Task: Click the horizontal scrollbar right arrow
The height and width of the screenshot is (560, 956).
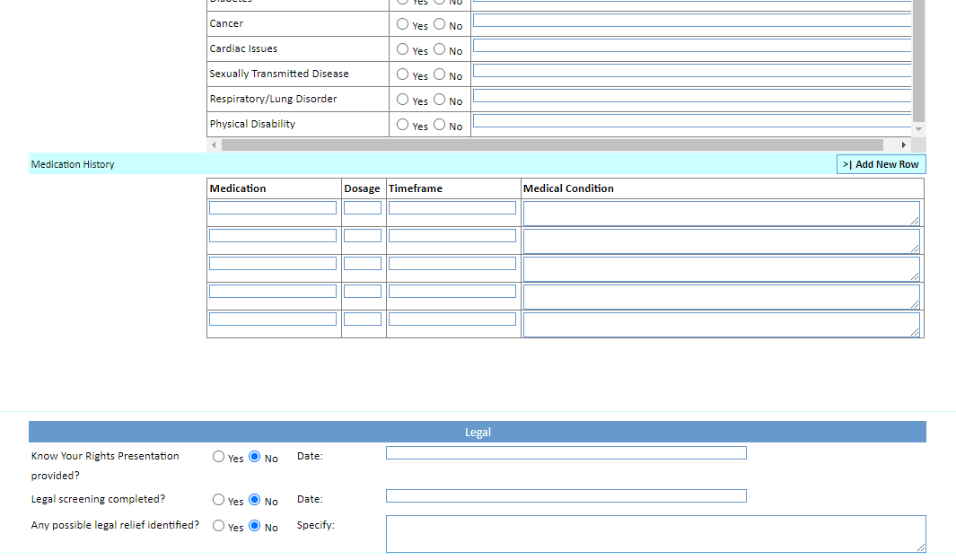Action: tap(904, 144)
